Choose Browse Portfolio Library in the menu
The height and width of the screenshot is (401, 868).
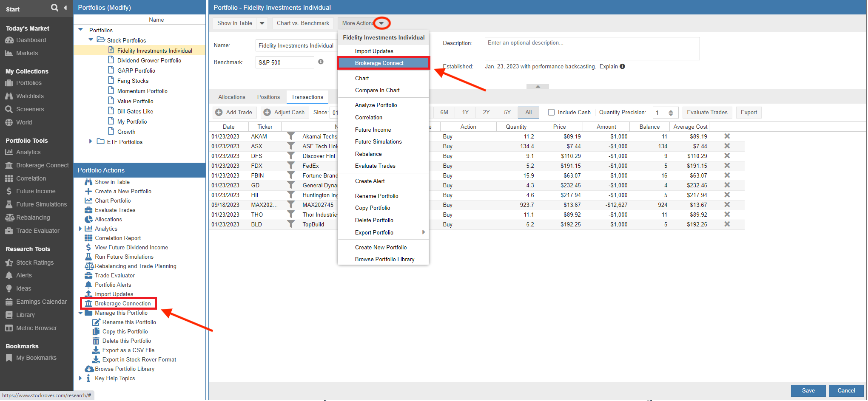[x=384, y=259]
